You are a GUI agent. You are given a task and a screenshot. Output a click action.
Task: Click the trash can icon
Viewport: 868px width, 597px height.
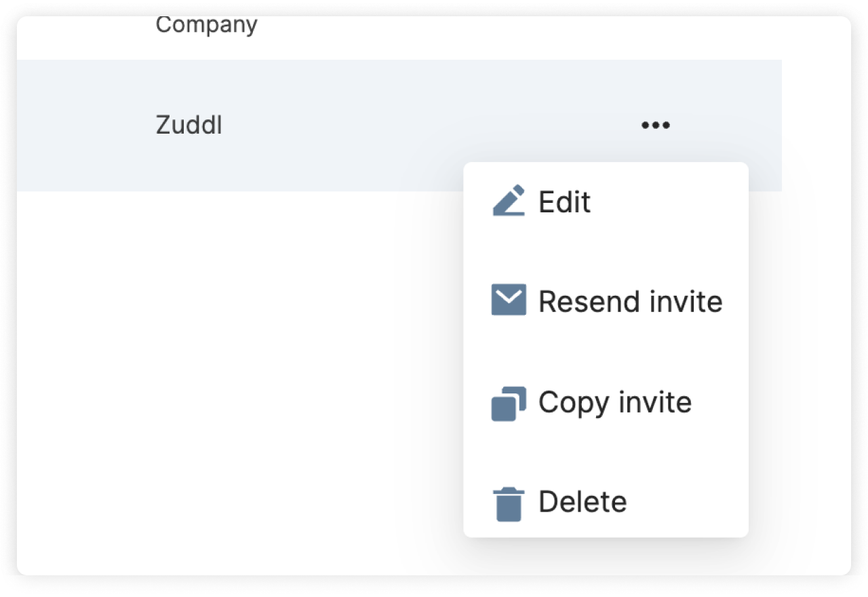coord(509,503)
